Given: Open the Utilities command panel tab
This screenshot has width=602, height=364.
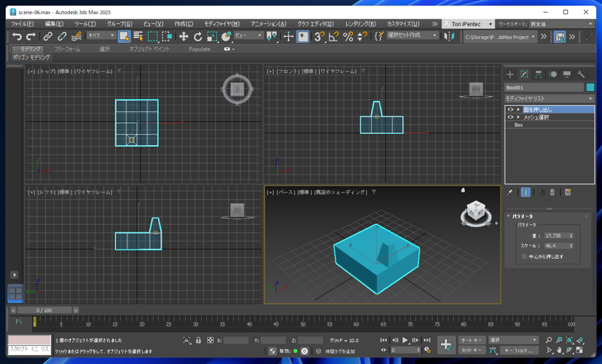Looking at the screenshot, I should (x=581, y=74).
